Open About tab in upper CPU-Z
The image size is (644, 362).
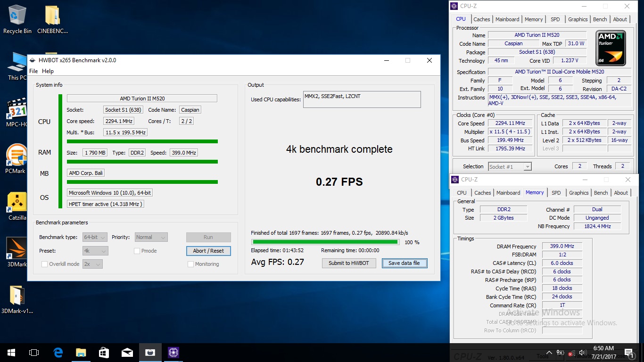[620, 19]
